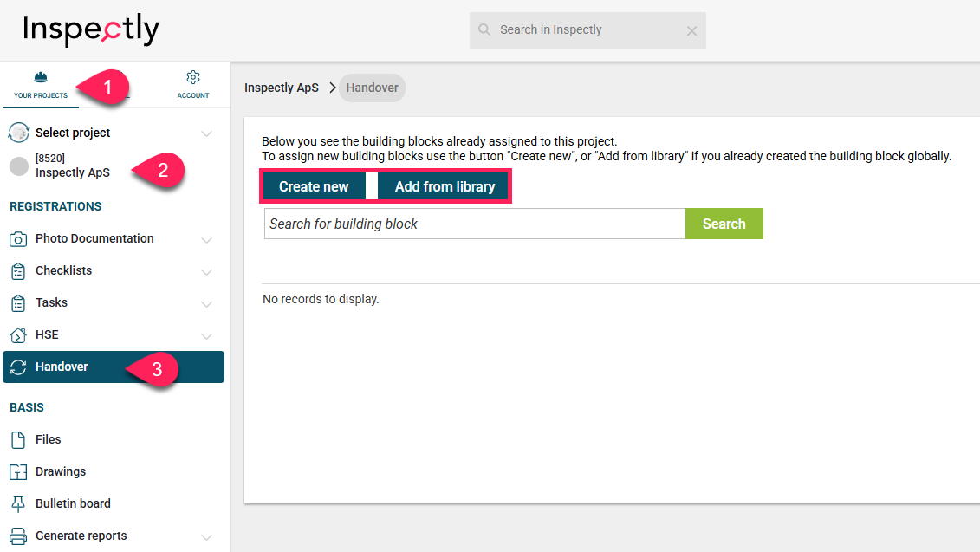The height and width of the screenshot is (552, 980).
Task: Open Photo Documentation camera icon
Action: click(18, 239)
